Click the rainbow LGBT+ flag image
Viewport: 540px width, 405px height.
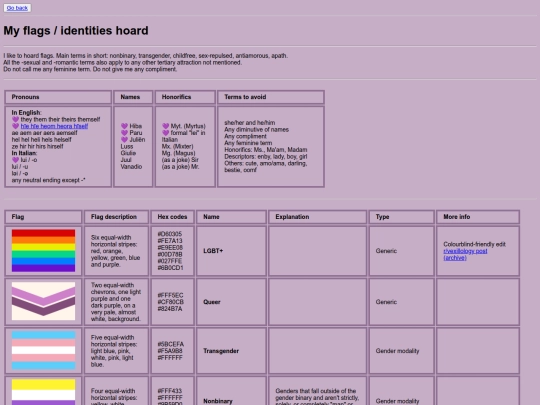[x=43, y=251]
